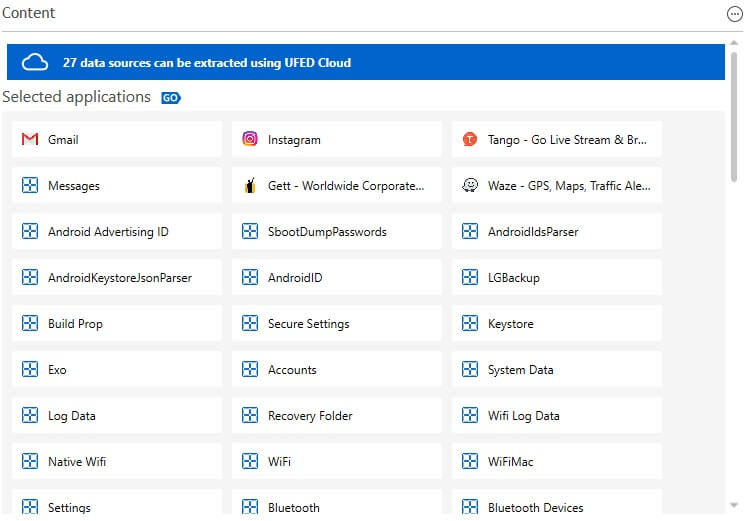Select the Bluetooth Devices label
The width and height of the screenshot is (751, 521).
(x=535, y=508)
